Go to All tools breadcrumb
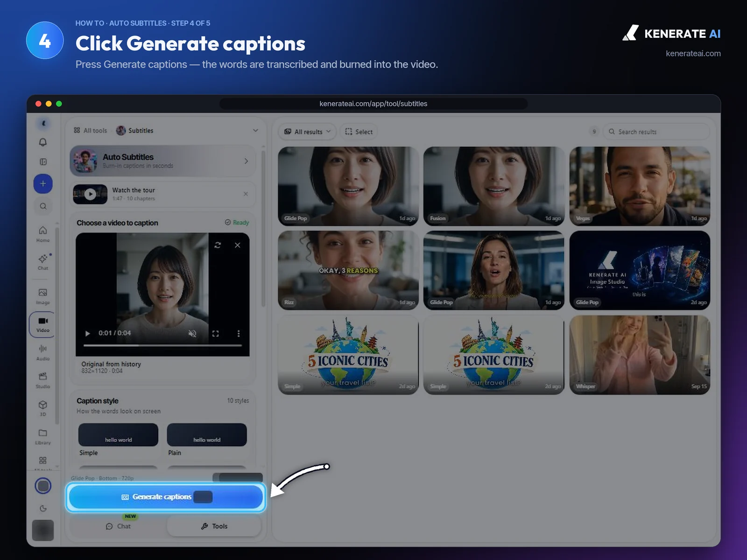This screenshot has height=560, width=747. click(91, 131)
